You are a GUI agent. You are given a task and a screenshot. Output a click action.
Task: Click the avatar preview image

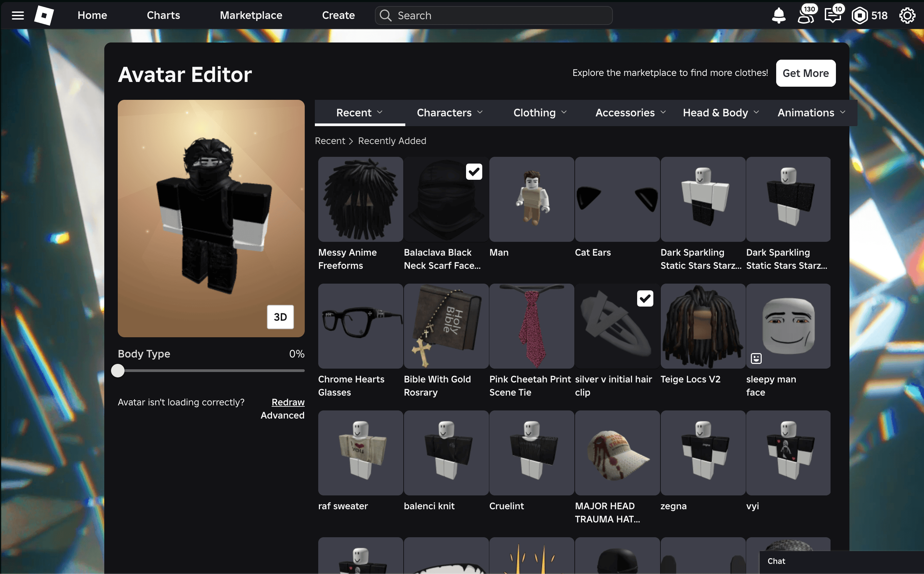(211, 218)
